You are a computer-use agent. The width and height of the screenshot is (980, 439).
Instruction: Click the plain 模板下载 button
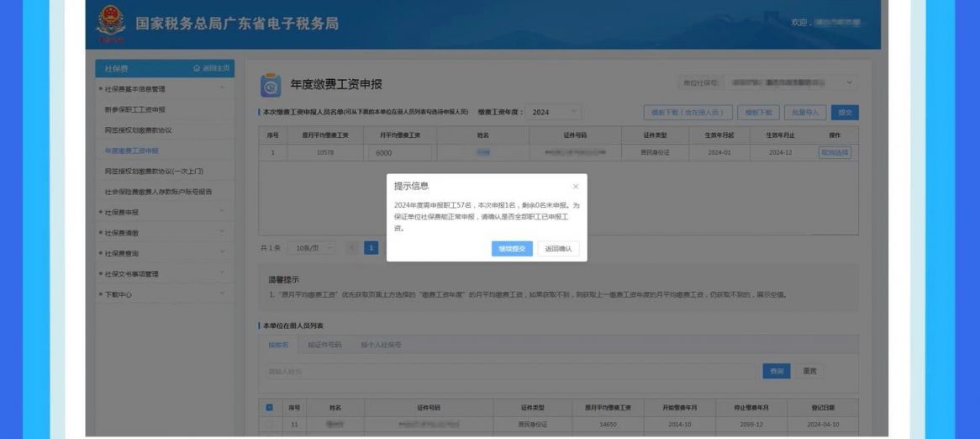[x=757, y=113]
